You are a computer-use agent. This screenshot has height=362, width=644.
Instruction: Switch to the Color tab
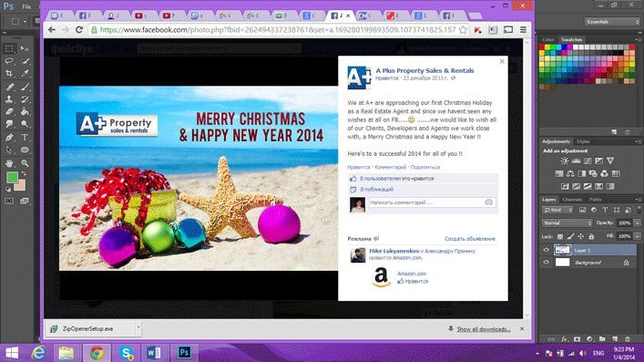pyautogui.click(x=548, y=39)
